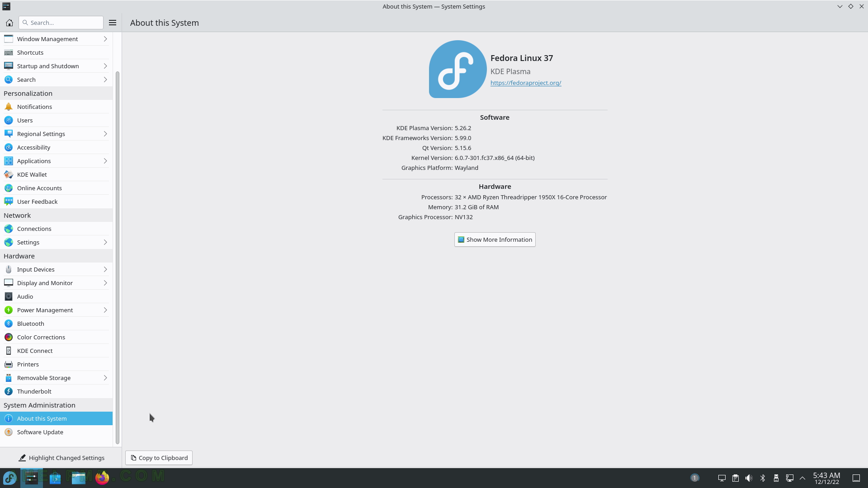This screenshot has height=488, width=868.
Task: Go to the settings home view
Action: [x=9, y=23]
